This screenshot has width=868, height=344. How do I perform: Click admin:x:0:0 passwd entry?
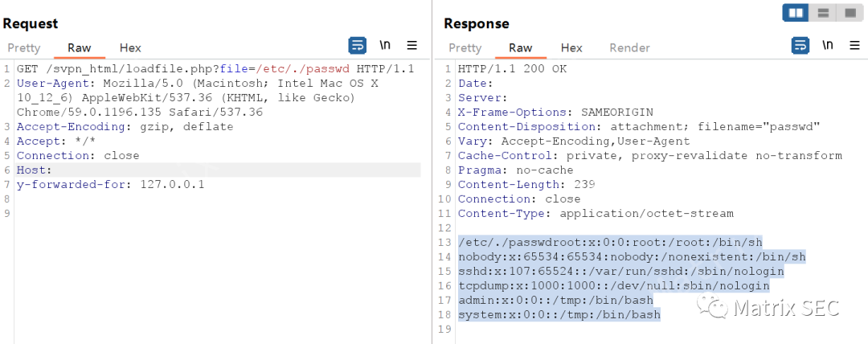(x=555, y=300)
